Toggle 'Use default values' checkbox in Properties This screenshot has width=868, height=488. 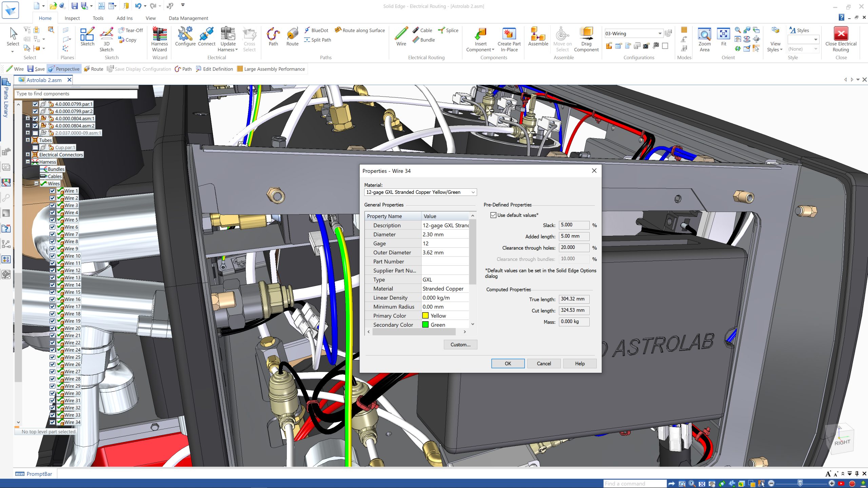click(x=494, y=215)
